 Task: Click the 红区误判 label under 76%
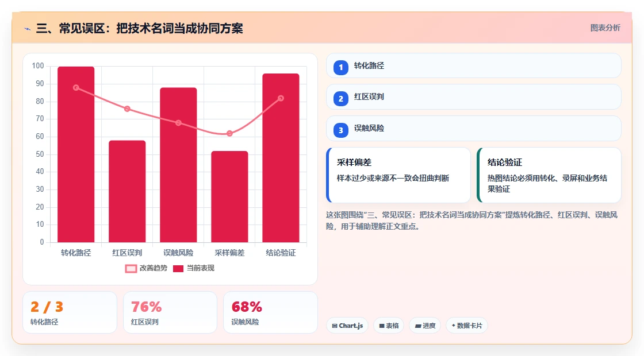[144, 322]
